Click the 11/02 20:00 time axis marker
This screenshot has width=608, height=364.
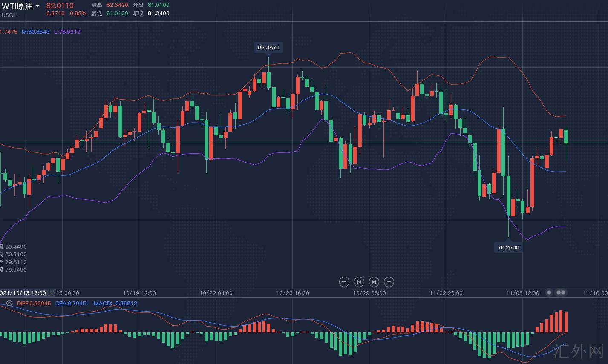click(x=446, y=293)
